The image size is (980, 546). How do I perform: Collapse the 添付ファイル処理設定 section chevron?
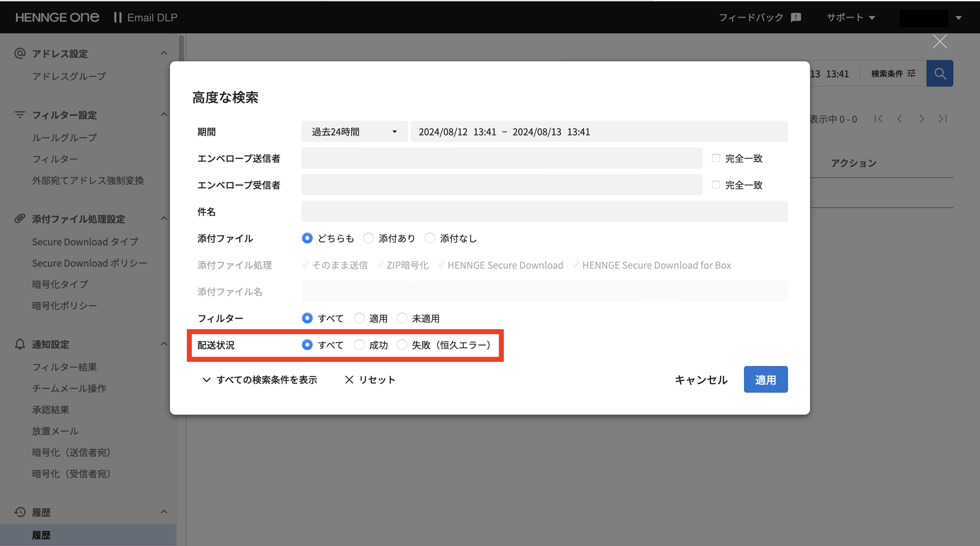[x=164, y=218]
